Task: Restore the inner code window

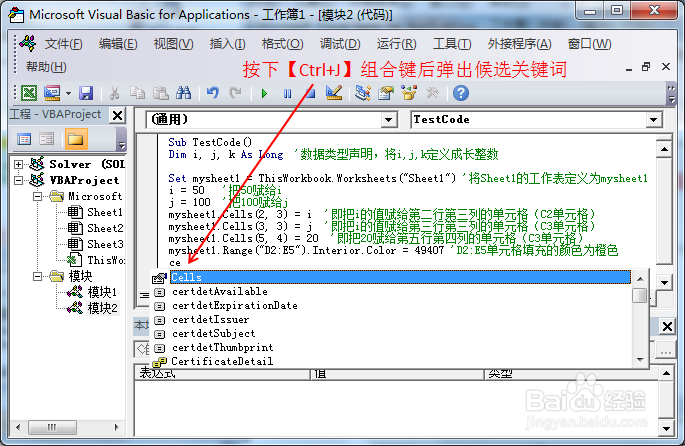Action: (646, 67)
